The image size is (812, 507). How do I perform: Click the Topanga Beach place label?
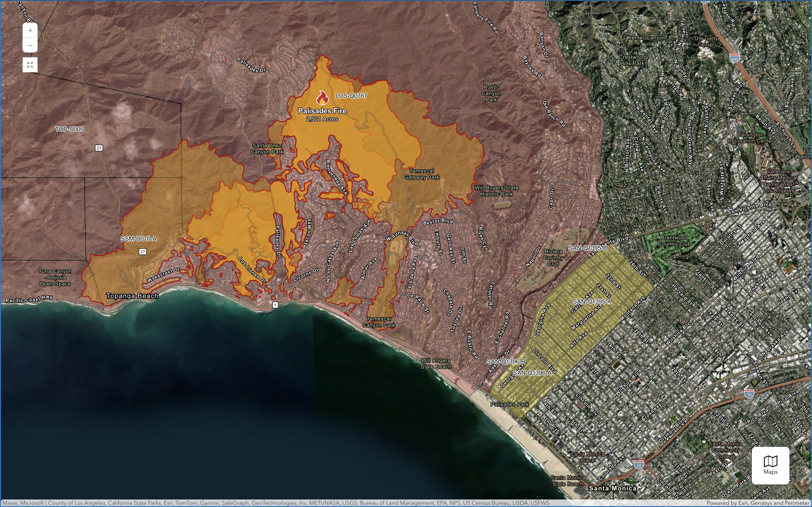pyautogui.click(x=132, y=296)
